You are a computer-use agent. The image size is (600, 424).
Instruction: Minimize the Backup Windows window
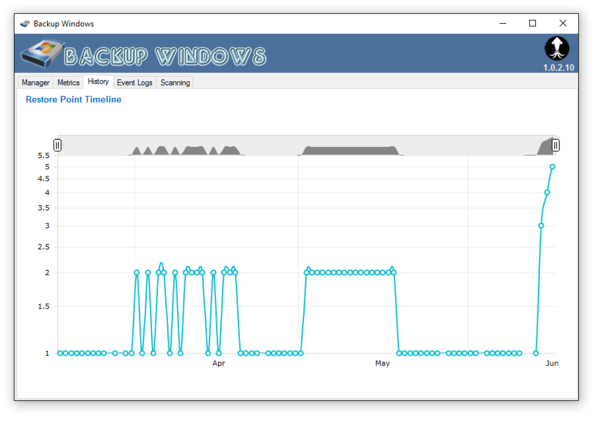pos(503,24)
